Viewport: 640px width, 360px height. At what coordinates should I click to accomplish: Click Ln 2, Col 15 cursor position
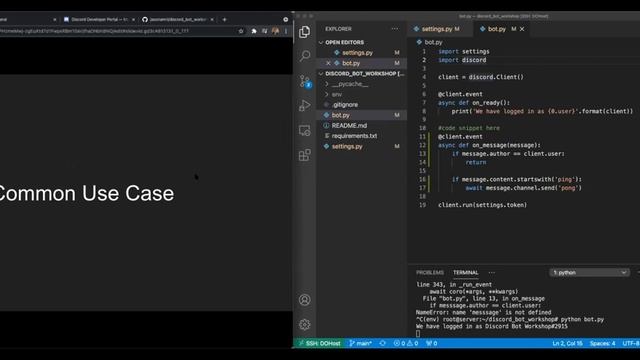567,343
